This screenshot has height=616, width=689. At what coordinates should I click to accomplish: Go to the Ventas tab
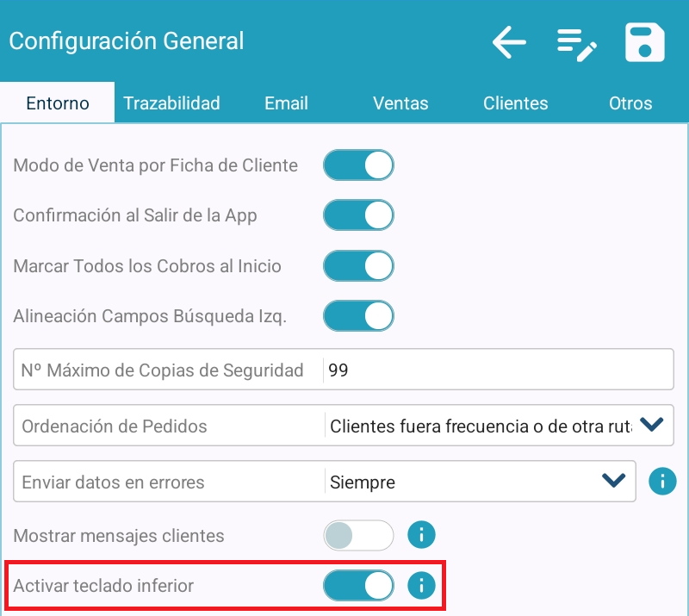(x=400, y=103)
